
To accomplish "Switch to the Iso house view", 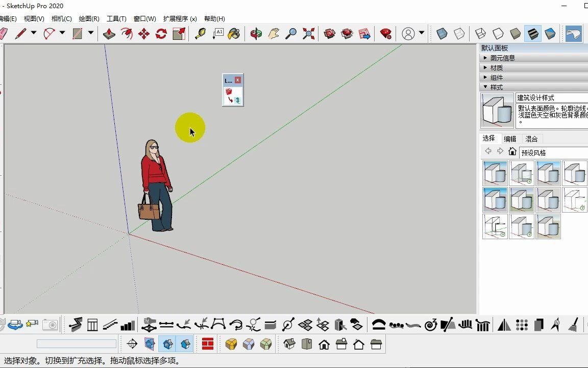I will point(289,343).
